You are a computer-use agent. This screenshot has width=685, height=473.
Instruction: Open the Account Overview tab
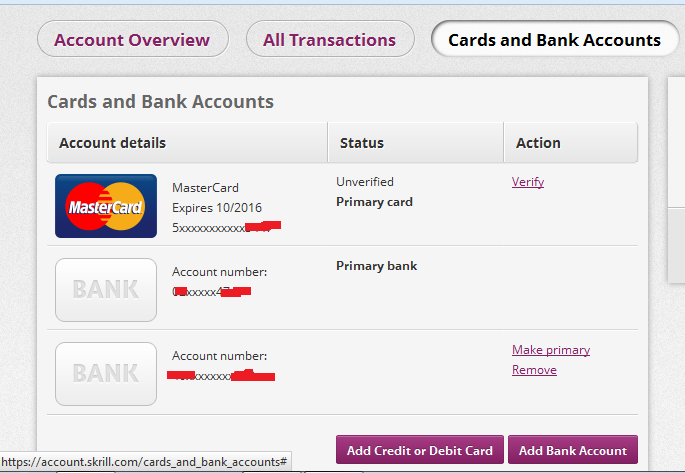[133, 39]
